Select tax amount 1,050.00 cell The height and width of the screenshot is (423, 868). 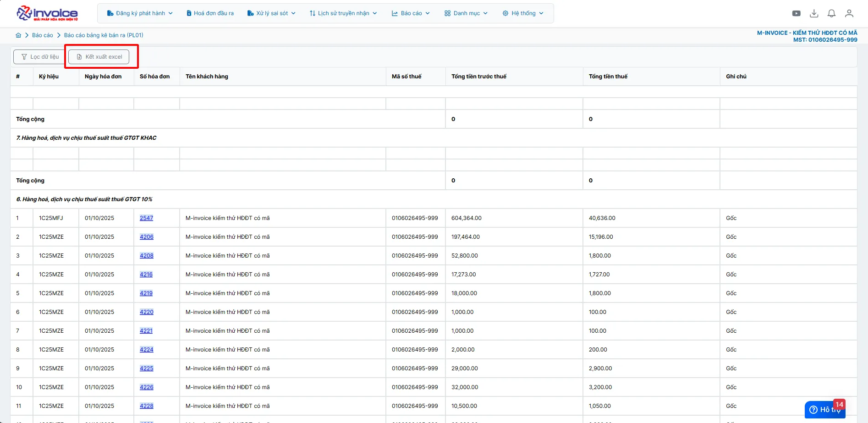coord(651,406)
